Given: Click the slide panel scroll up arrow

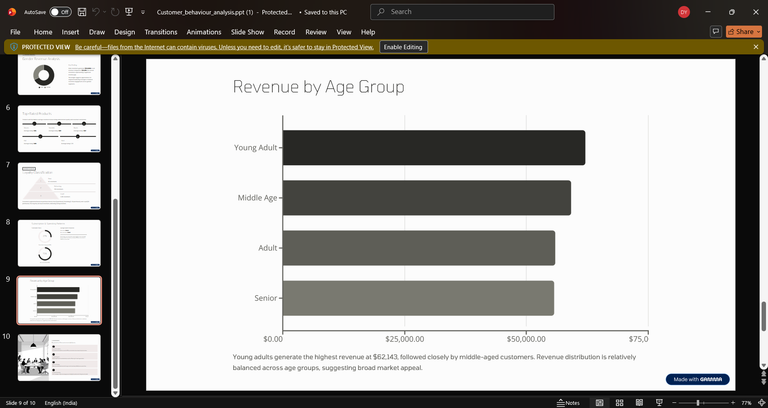Looking at the screenshot, I should click(116, 59).
